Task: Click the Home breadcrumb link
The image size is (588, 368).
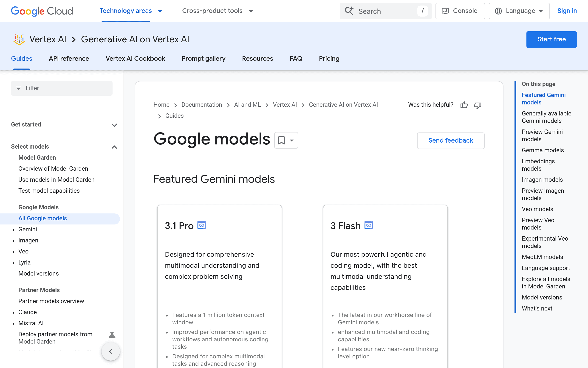Action: pyautogui.click(x=161, y=105)
